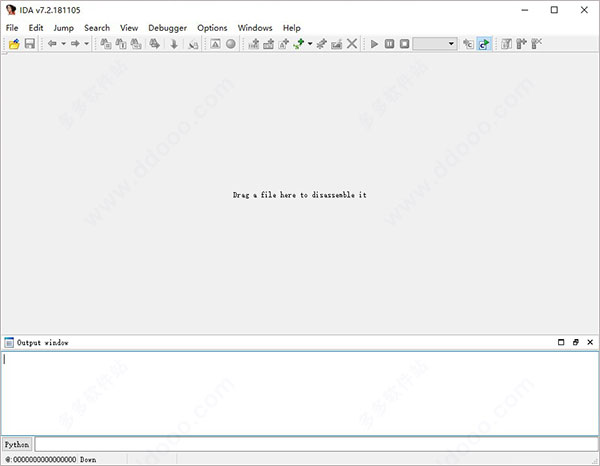Expand the back-arrow history dropdown
The width and height of the screenshot is (600, 466).
click(64, 44)
